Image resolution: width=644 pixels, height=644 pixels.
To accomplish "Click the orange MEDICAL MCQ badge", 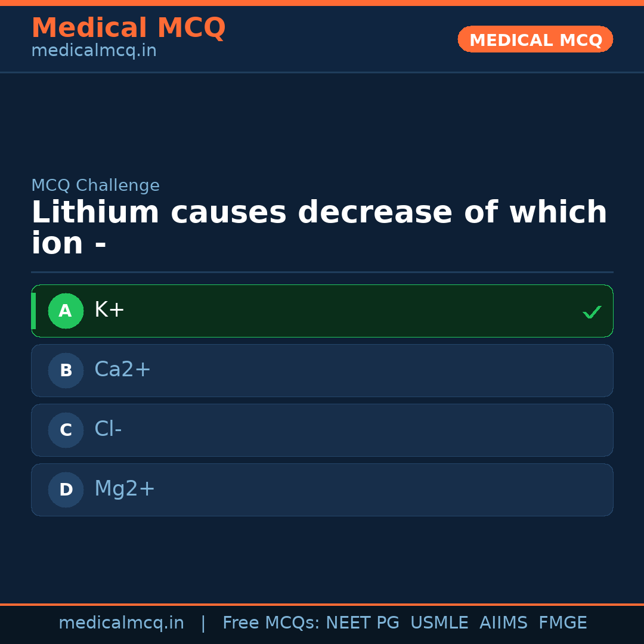I will tap(535, 39).
